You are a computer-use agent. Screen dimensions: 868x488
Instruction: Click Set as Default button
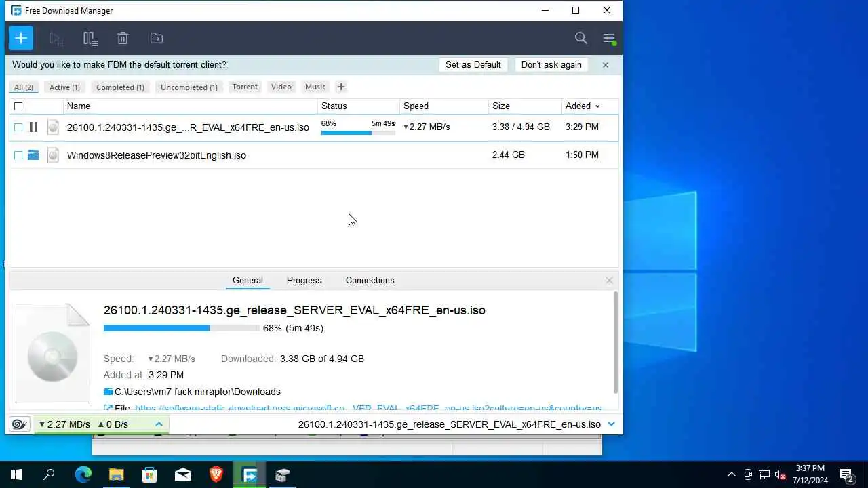[473, 65]
